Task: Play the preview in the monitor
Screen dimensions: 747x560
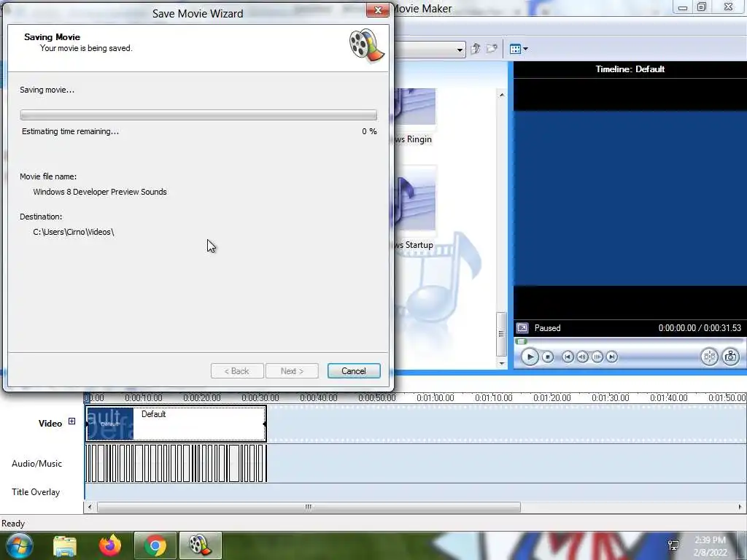Action: click(530, 357)
